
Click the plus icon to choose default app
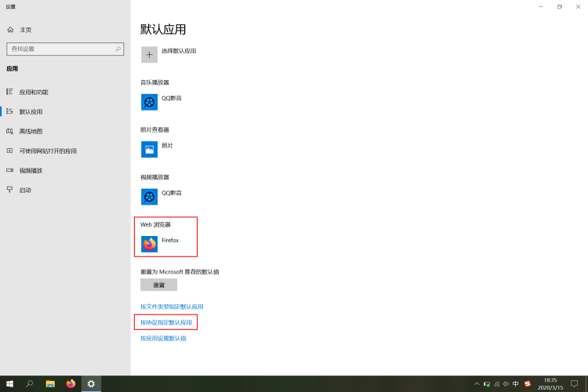149,55
